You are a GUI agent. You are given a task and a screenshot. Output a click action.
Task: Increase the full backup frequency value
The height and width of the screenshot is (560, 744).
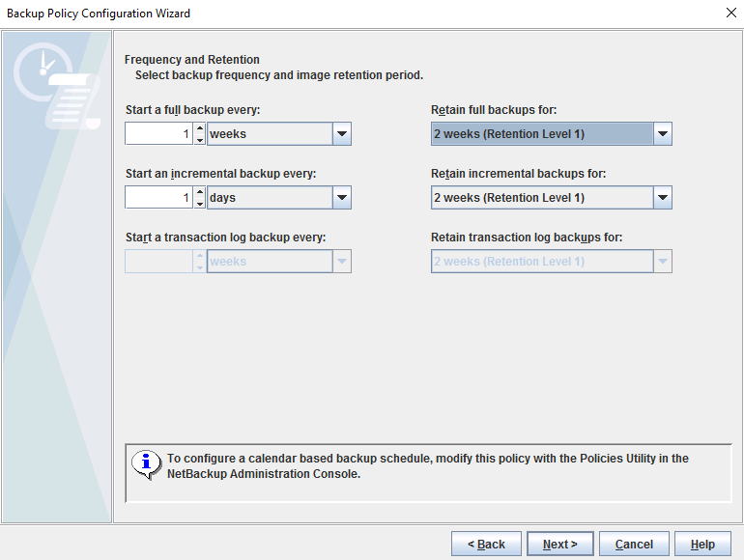[200, 128]
